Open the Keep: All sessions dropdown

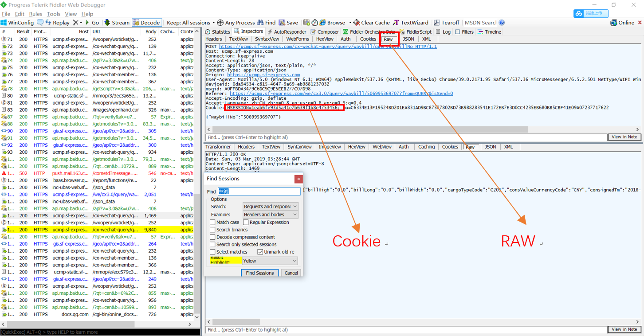(191, 23)
